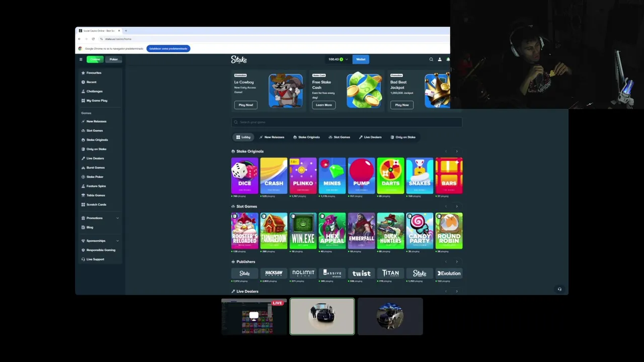Click the Search your game field
Image resolution: width=644 pixels, height=362 pixels.
347,122
